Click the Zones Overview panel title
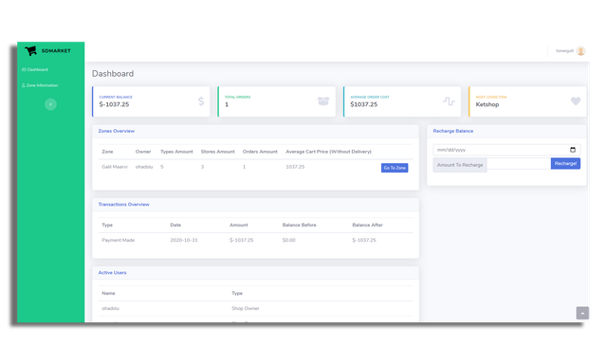The width and height of the screenshot is (607, 364). (x=117, y=131)
